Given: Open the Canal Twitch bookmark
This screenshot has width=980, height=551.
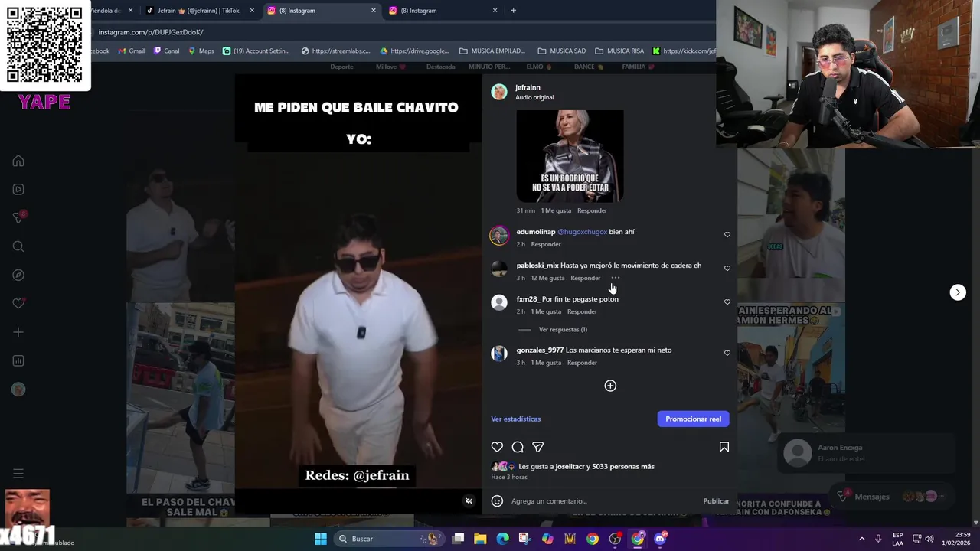Looking at the screenshot, I should (x=166, y=51).
